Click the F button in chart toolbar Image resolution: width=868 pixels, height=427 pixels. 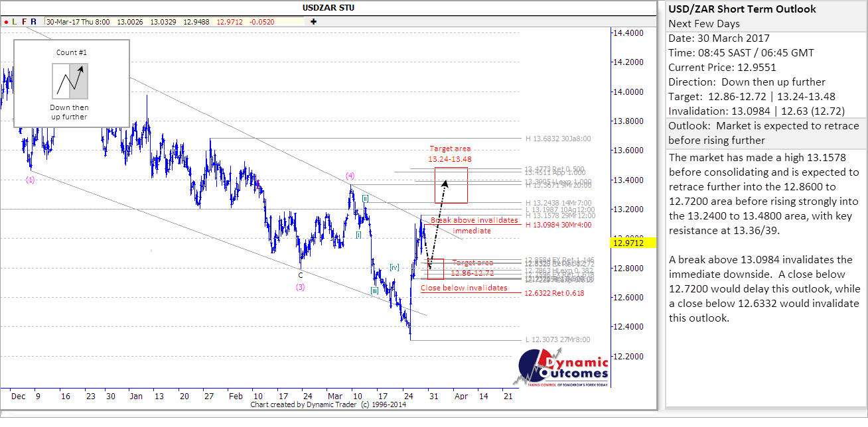25,21
